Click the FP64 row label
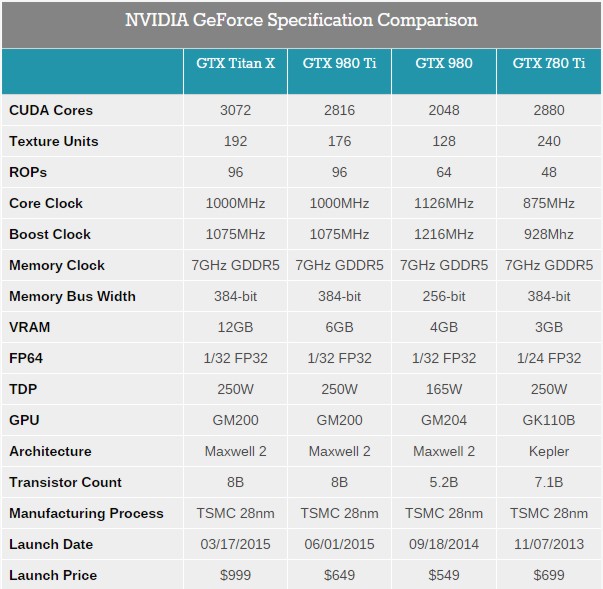Viewport: 603px width, 589px height. click(26, 358)
